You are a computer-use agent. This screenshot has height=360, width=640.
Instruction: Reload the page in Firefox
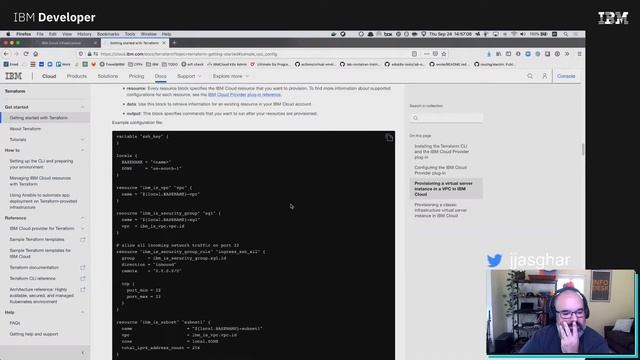click(x=26, y=54)
